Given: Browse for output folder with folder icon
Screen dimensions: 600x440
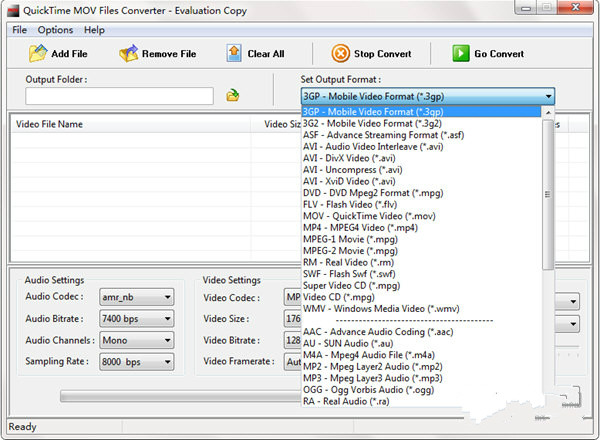Looking at the screenshot, I should pyautogui.click(x=232, y=95).
